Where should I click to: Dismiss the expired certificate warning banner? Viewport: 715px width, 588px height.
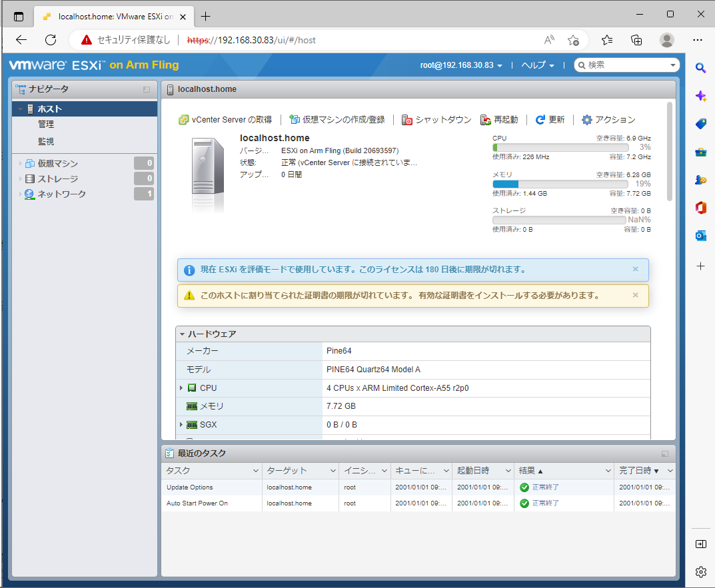click(635, 296)
